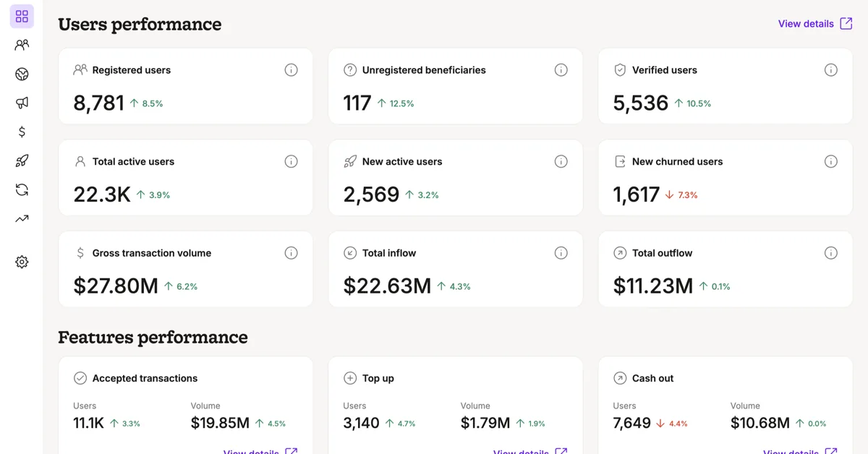This screenshot has width=868, height=454.
Task: Open the users group icon in sidebar
Action: tap(22, 45)
